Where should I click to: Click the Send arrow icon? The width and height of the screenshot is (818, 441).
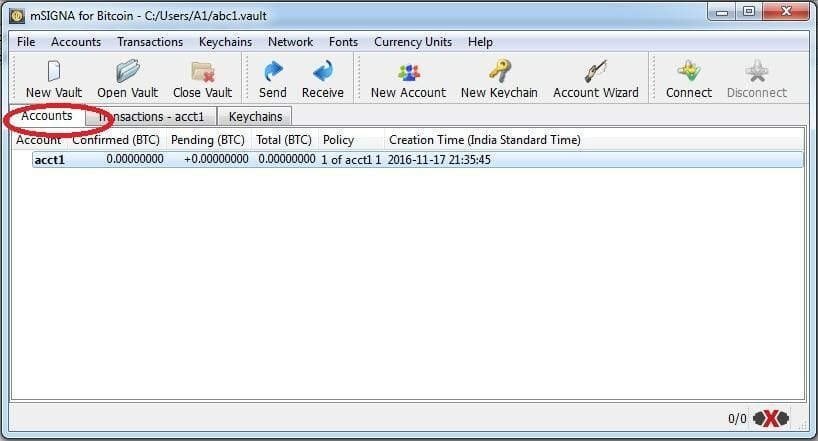[273, 71]
